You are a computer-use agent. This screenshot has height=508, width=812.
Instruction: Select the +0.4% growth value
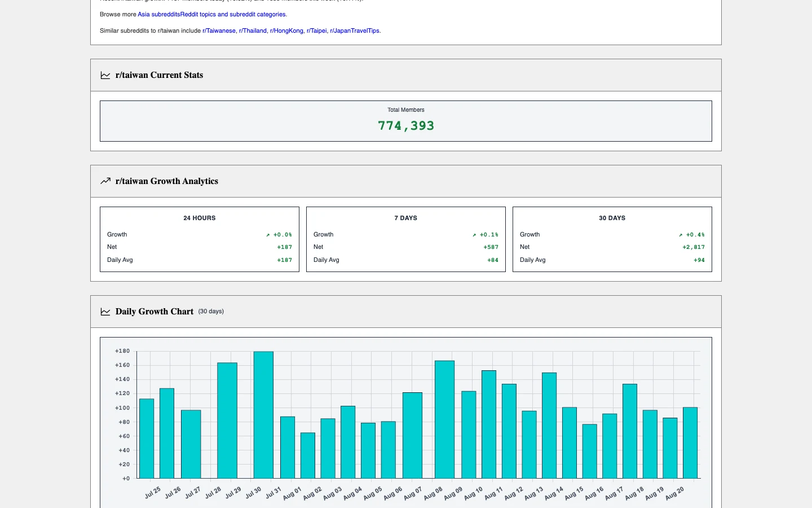tap(695, 235)
